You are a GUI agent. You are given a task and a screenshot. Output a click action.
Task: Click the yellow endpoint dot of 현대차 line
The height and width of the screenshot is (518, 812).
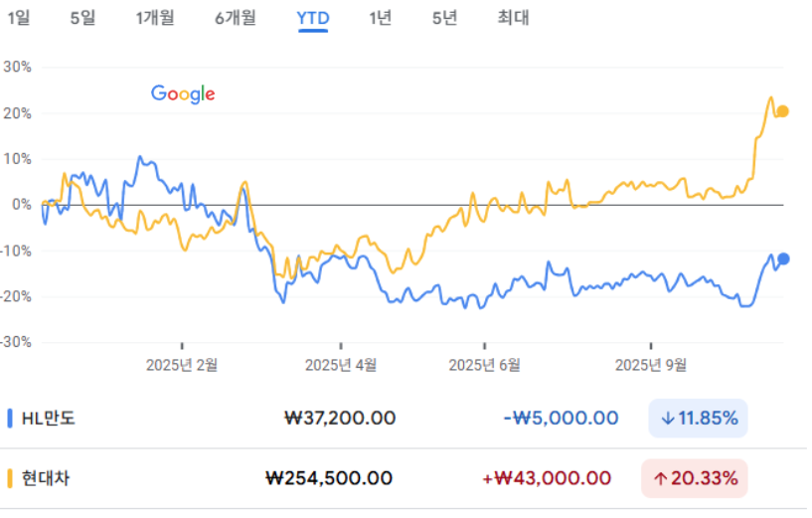782,111
